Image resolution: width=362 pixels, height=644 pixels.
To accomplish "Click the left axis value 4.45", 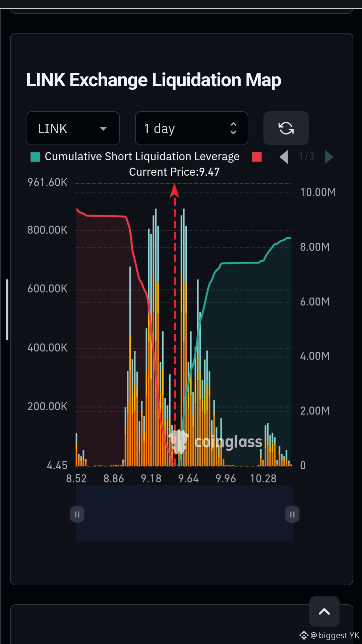I will pos(57,465).
